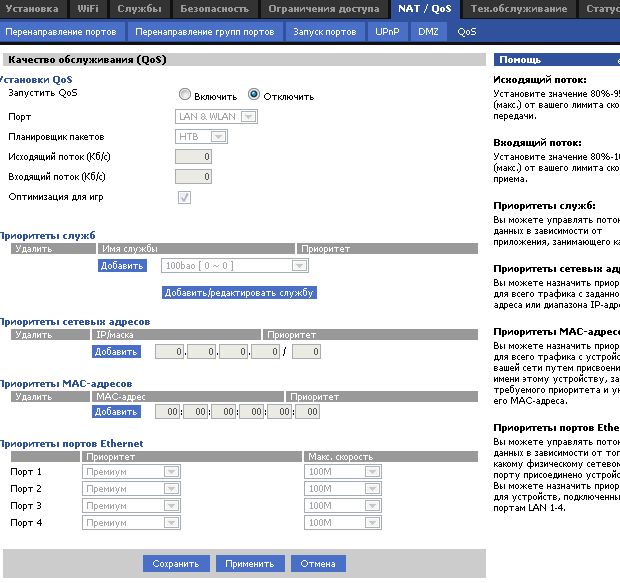This screenshot has width=620, height=583.
Task: Switch to 'Ограничения доступа' main tab
Action: pyautogui.click(x=324, y=9)
